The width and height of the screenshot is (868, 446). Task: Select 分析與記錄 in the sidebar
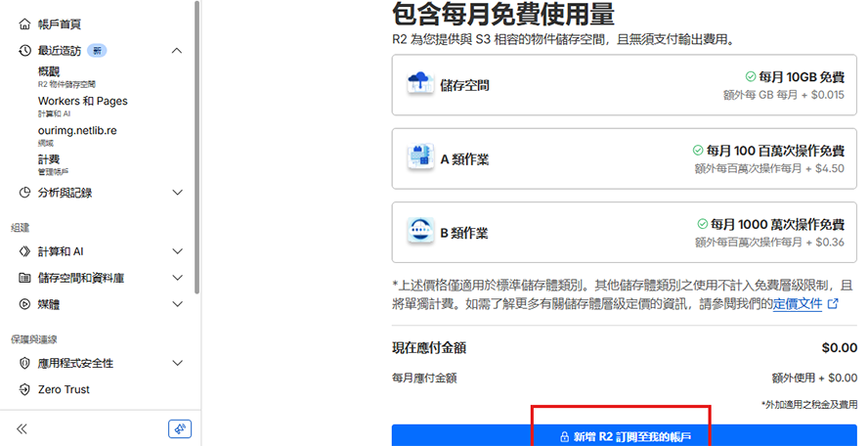[x=65, y=193]
